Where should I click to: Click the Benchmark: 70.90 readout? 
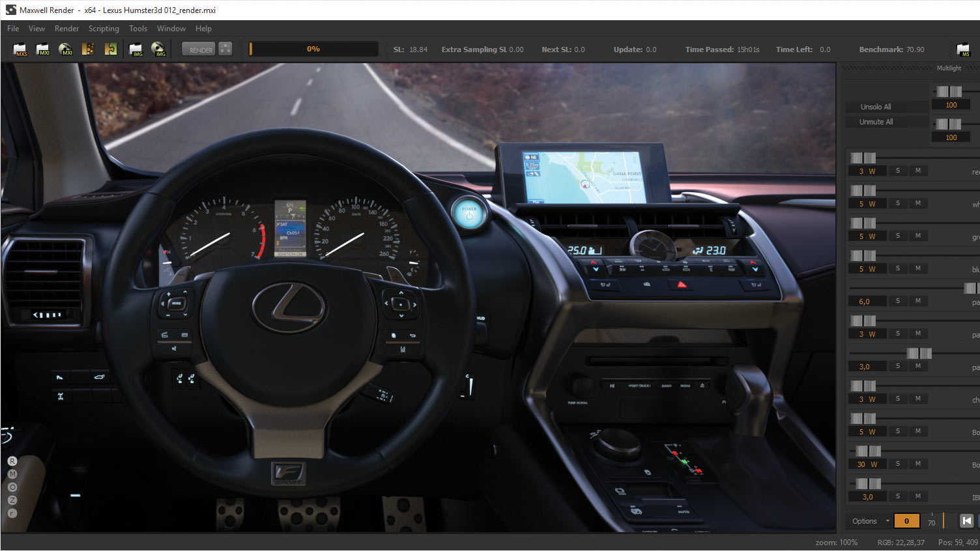[x=891, y=49]
